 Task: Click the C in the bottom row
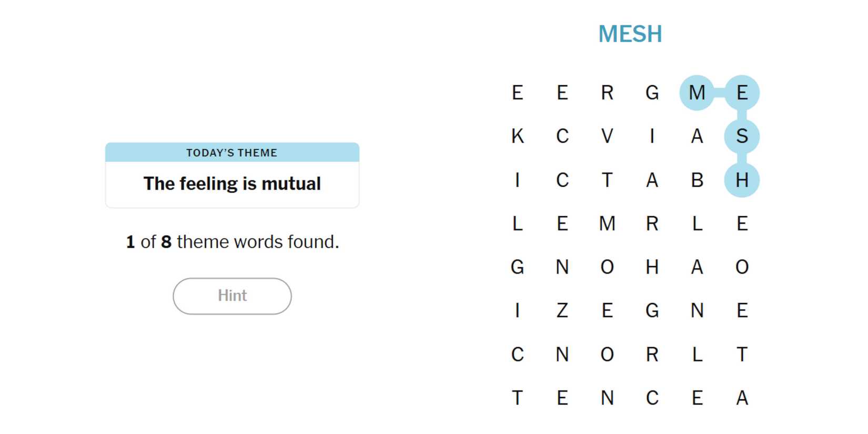pos(652,398)
